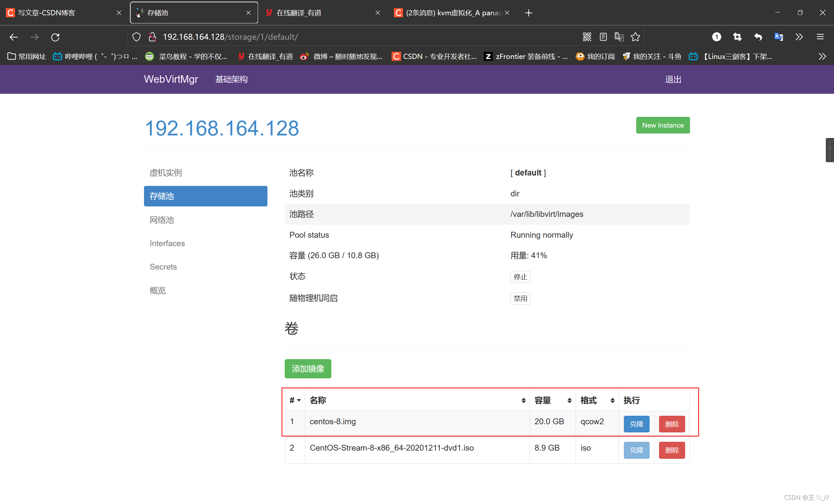Expand more toolbar tools chevron

click(799, 37)
